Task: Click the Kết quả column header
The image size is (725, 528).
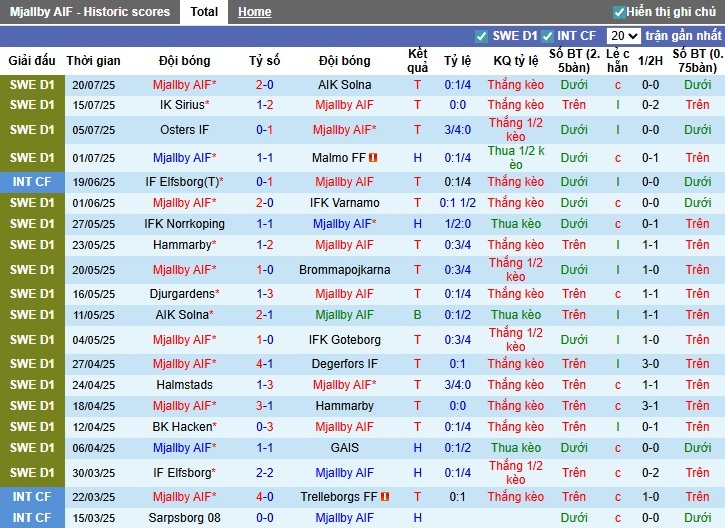Action: click(x=418, y=61)
